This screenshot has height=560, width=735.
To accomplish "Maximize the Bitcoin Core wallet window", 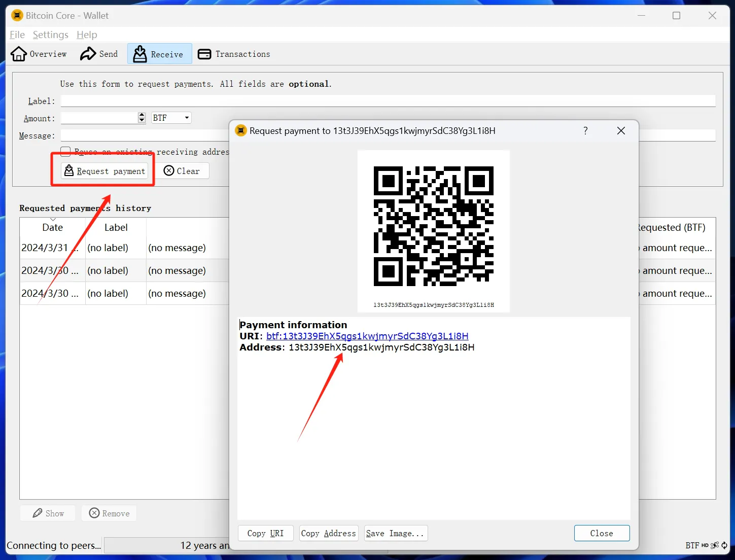I will [x=676, y=15].
